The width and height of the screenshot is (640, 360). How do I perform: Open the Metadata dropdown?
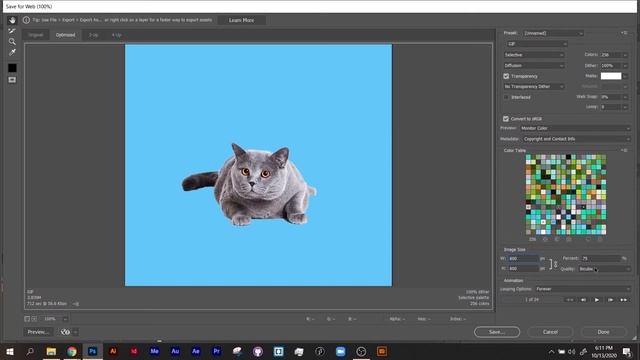point(576,139)
